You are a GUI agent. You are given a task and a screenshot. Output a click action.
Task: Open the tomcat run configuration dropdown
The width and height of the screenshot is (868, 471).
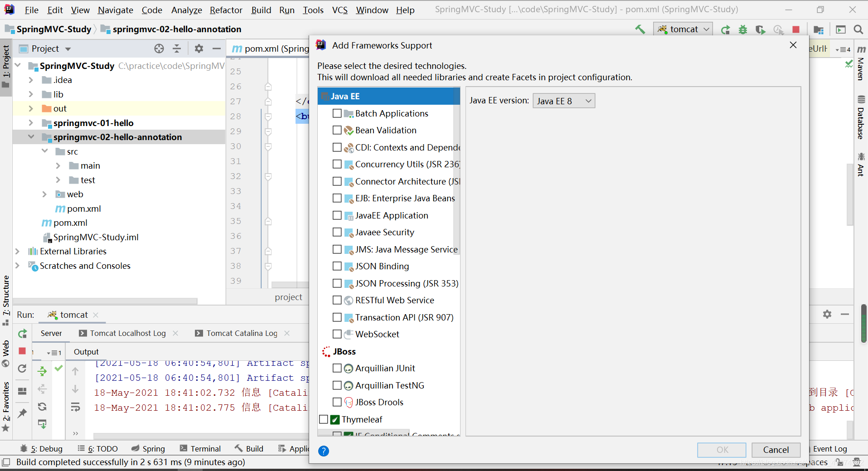pyautogui.click(x=684, y=29)
